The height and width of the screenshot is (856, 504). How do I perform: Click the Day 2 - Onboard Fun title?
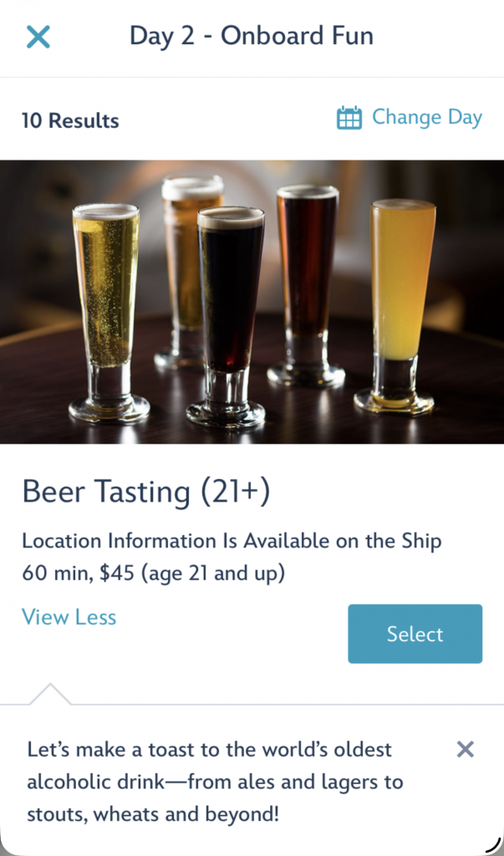point(252,37)
